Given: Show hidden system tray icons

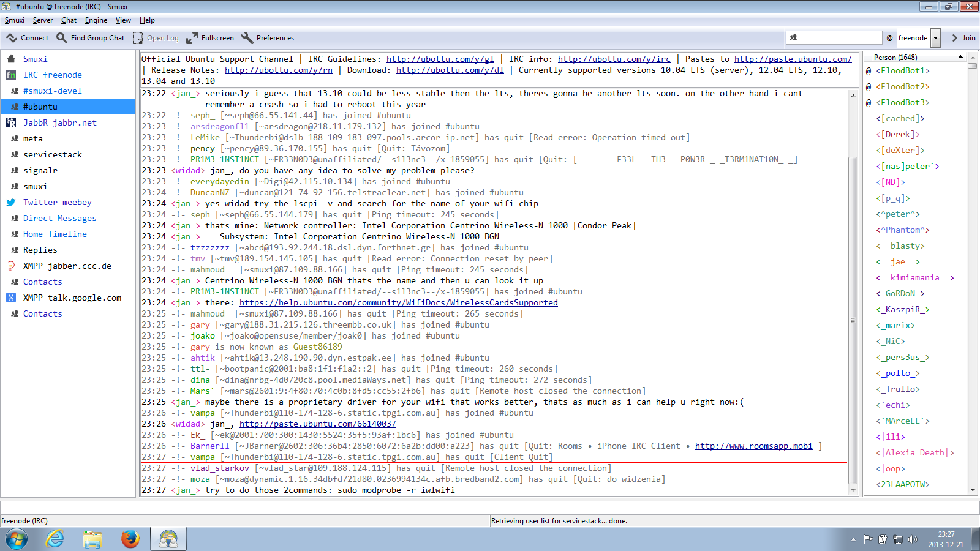Looking at the screenshot, I should [853, 539].
